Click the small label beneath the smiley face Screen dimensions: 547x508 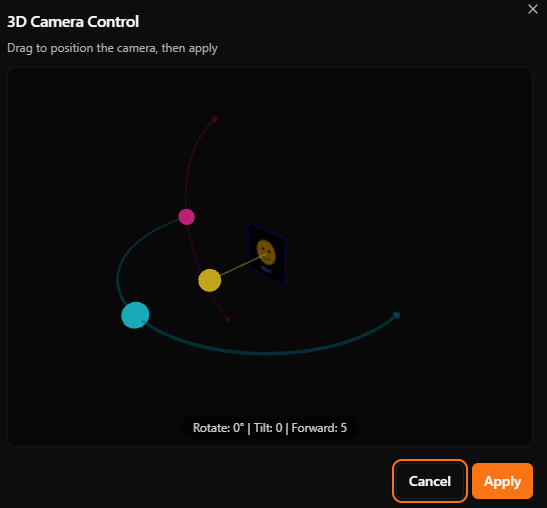266,270
